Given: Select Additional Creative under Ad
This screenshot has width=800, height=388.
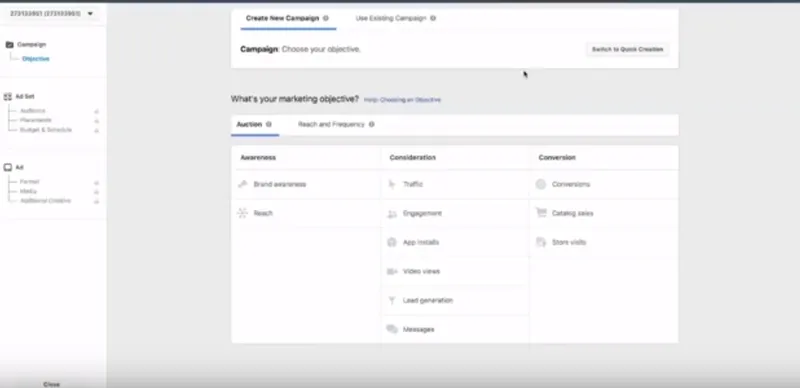Looking at the screenshot, I should [45, 201].
